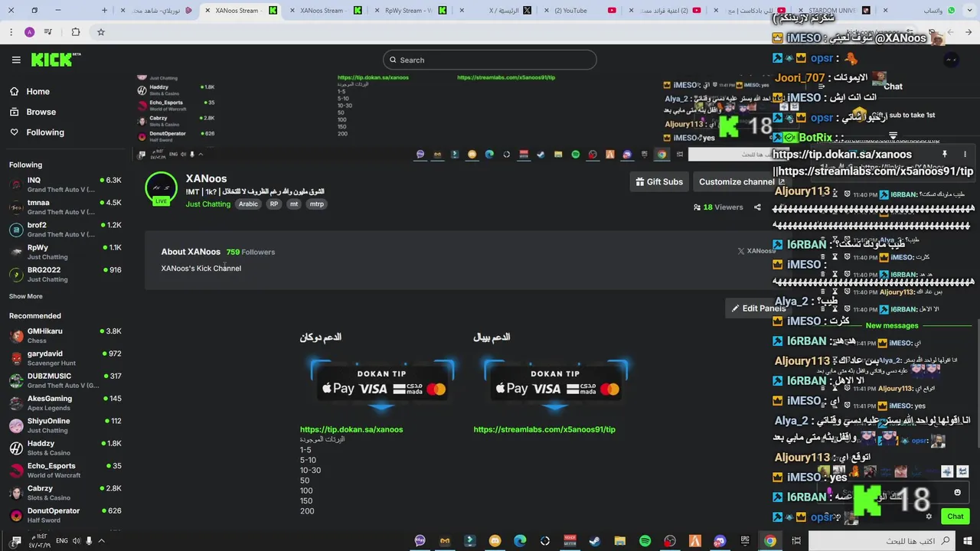Open the tip.dokan.sa/xanoos link in panels
This screenshot has width=980, height=551.
coord(351,429)
